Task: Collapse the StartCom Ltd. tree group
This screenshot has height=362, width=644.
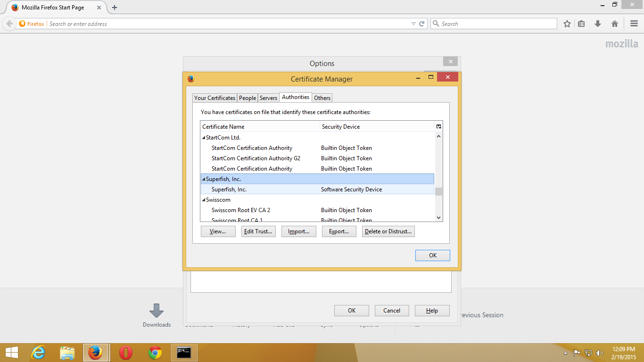Action: (x=204, y=138)
